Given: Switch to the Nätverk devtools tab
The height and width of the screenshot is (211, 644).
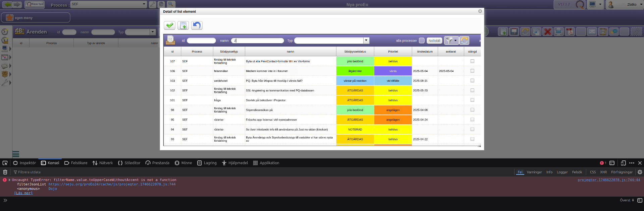Looking at the screenshot, I should click(103, 163).
